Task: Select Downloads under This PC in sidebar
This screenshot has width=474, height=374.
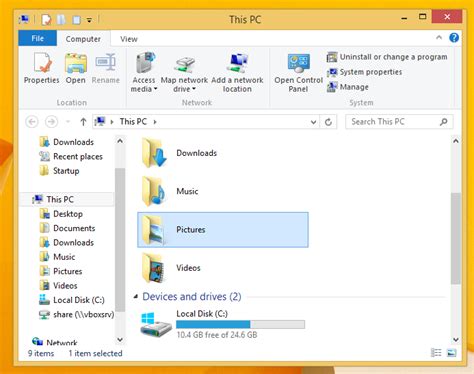Action: 67,242
